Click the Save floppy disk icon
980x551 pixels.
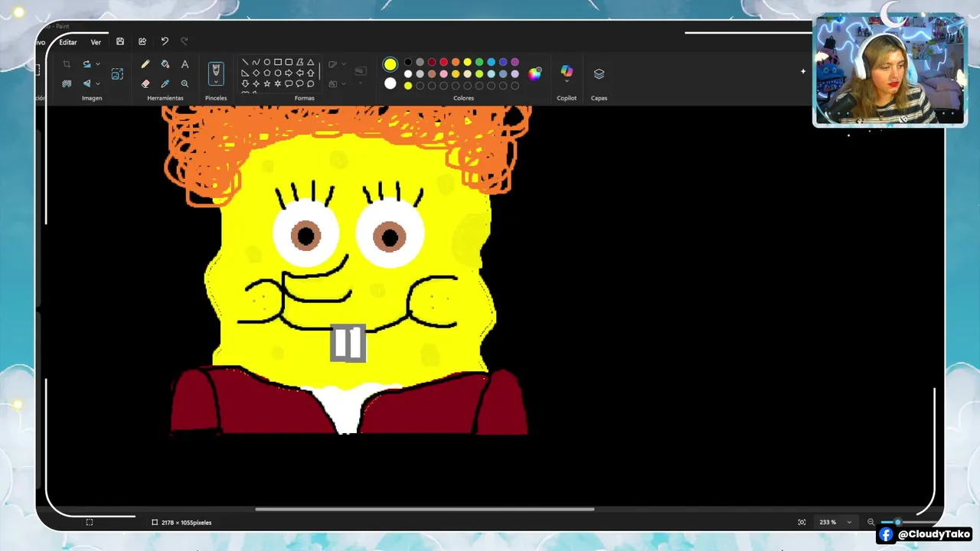coord(120,41)
